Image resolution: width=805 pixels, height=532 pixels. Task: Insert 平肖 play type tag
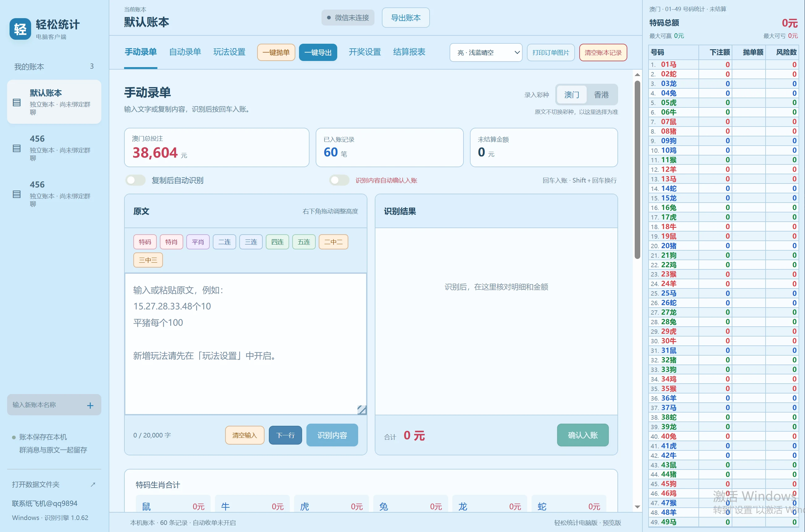(198, 242)
